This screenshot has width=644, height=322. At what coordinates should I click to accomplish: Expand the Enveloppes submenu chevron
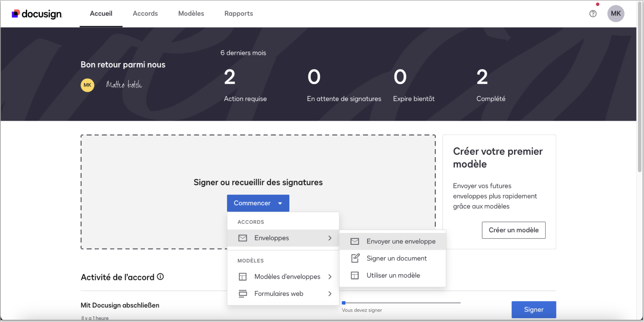point(330,238)
